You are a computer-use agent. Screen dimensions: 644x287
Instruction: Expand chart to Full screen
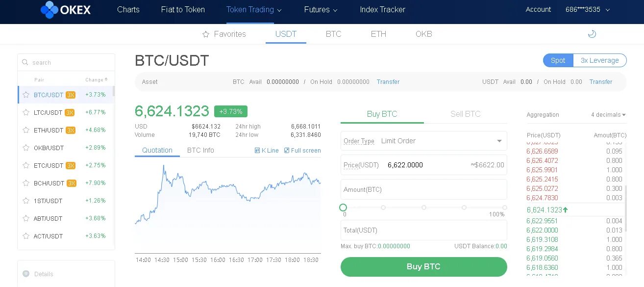coord(302,151)
